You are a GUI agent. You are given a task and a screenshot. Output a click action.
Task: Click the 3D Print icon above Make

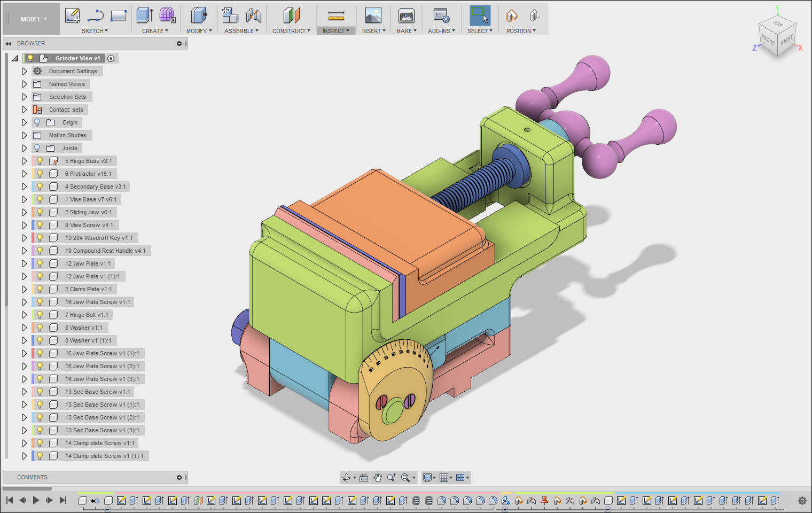pos(406,15)
